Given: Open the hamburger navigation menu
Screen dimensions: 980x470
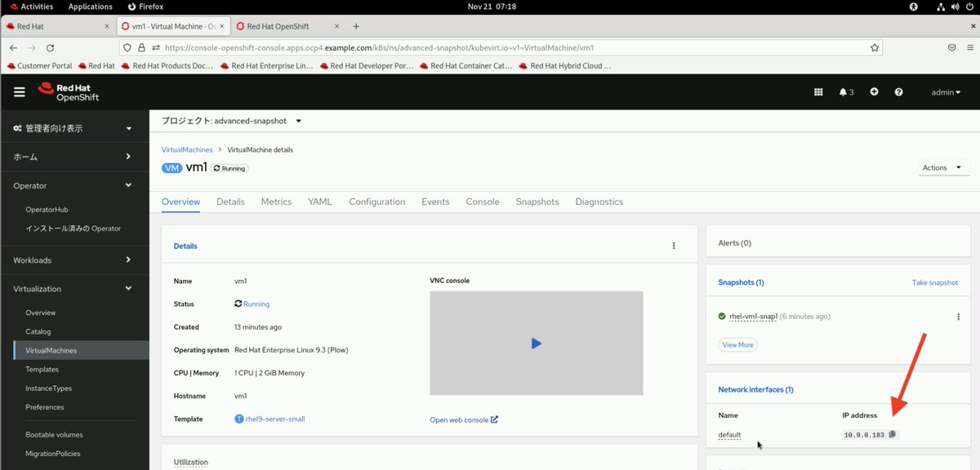Looking at the screenshot, I should click(x=20, y=92).
